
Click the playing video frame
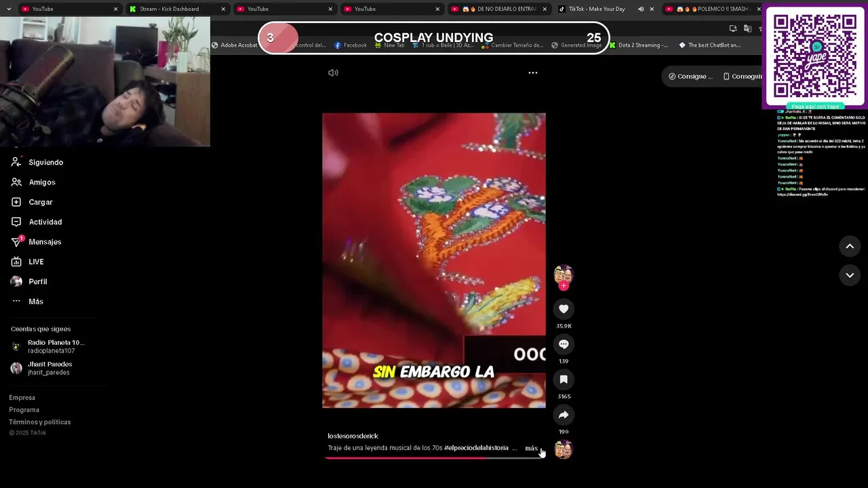(434, 260)
